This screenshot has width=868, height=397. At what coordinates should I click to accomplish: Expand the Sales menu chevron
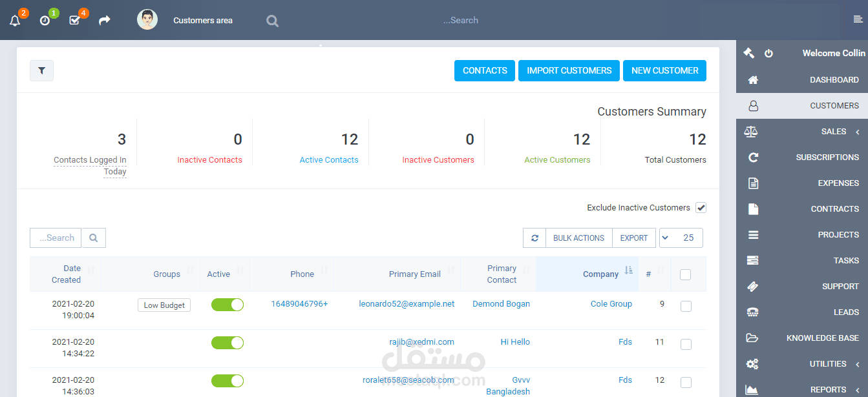858,132
